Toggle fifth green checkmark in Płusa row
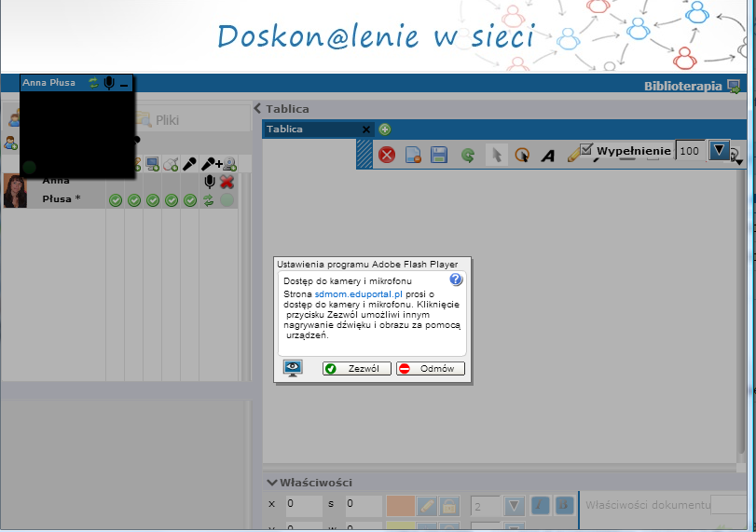This screenshot has height=532, width=756. point(190,200)
